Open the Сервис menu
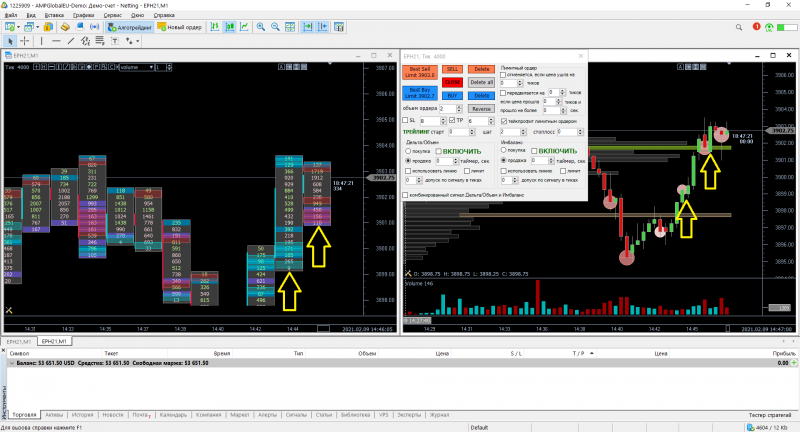The image size is (800, 432). pyautogui.click(x=112, y=15)
